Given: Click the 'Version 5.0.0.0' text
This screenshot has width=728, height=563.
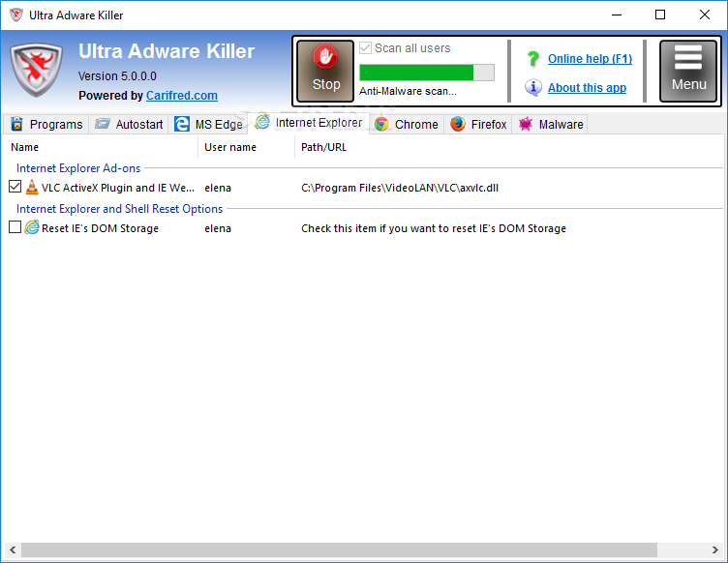Looking at the screenshot, I should [117, 76].
